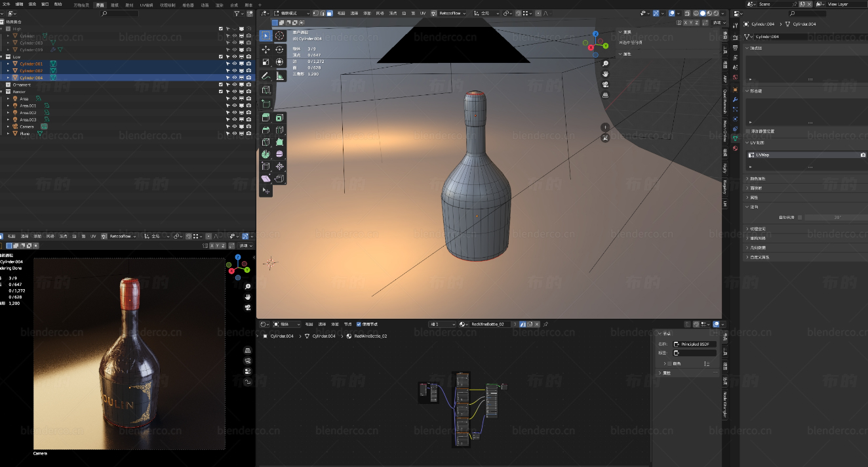Viewport: 868px width, 467px height.
Task: Click the Principled BSDF node name field
Action: (695, 344)
